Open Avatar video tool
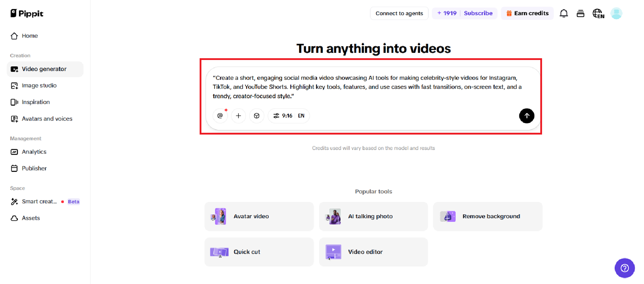 tap(259, 217)
